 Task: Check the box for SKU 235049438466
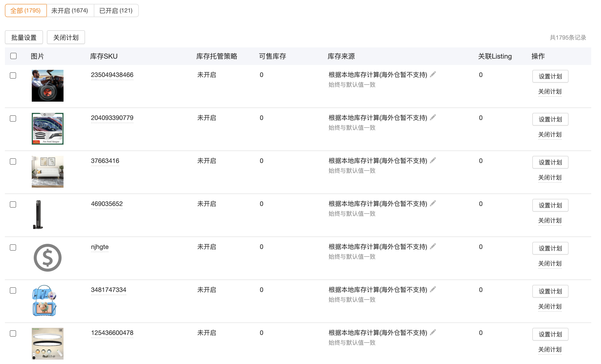(x=13, y=75)
